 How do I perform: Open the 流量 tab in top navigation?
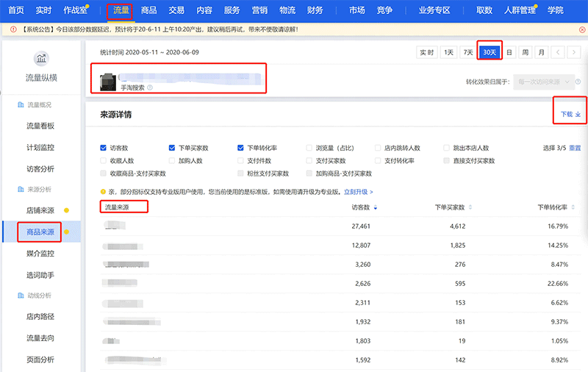pos(119,10)
